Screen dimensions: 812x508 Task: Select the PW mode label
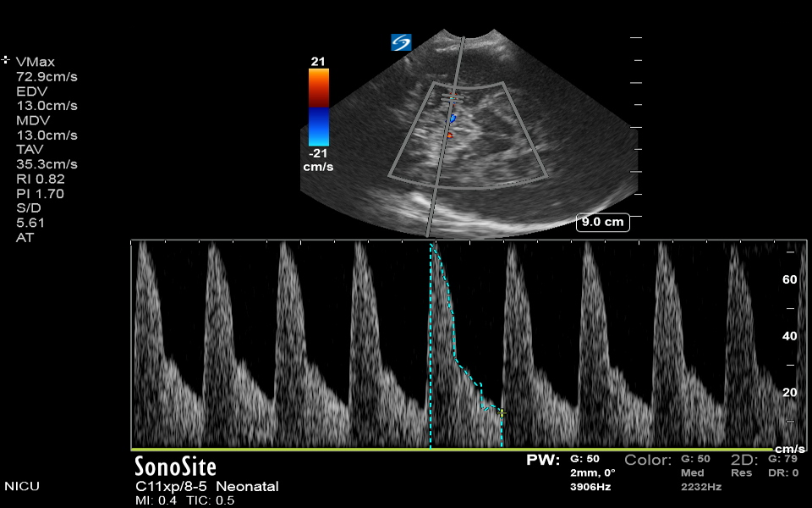[x=543, y=461]
